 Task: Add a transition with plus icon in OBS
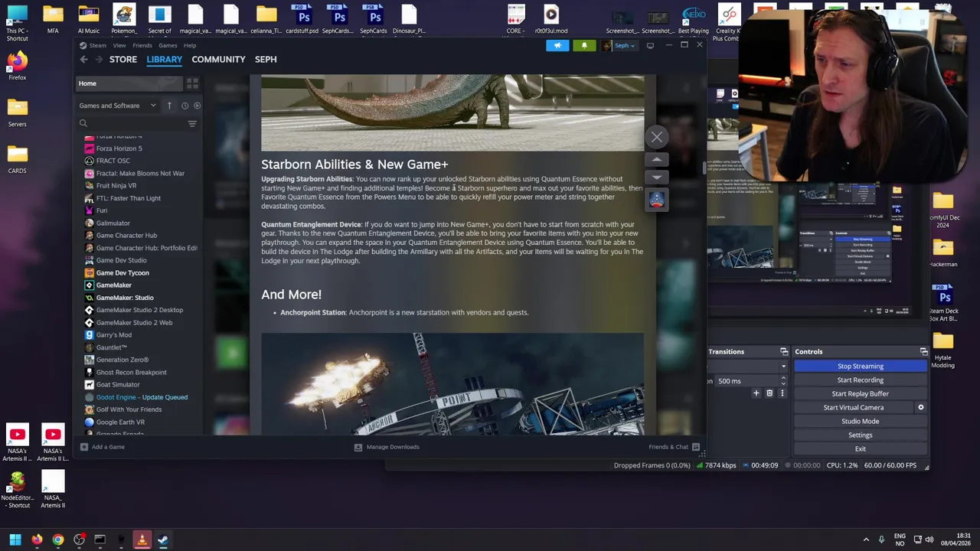[x=756, y=393]
